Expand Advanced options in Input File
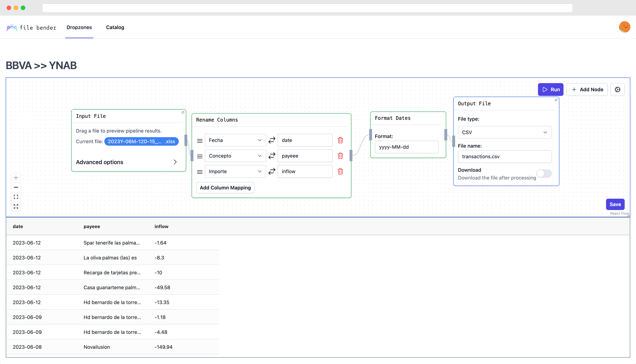636x364 pixels. [127, 162]
